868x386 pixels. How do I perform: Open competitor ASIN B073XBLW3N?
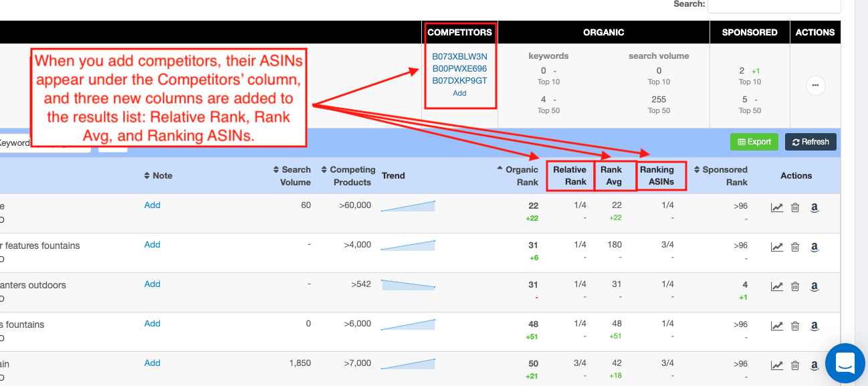[x=459, y=57]
